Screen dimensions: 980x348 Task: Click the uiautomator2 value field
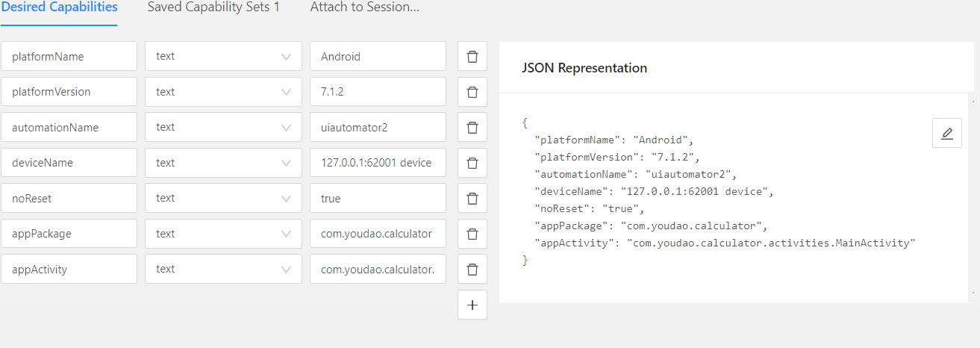(378, 127)
